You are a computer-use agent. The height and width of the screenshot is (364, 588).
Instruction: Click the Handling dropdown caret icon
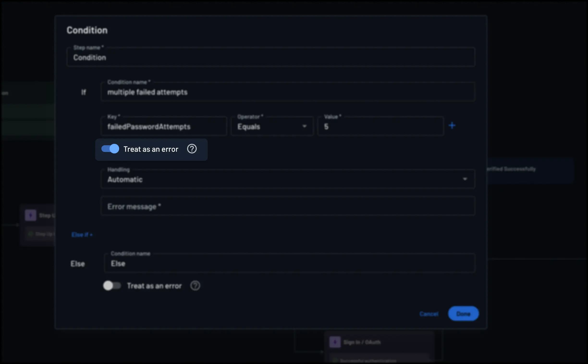coord(465,179)
